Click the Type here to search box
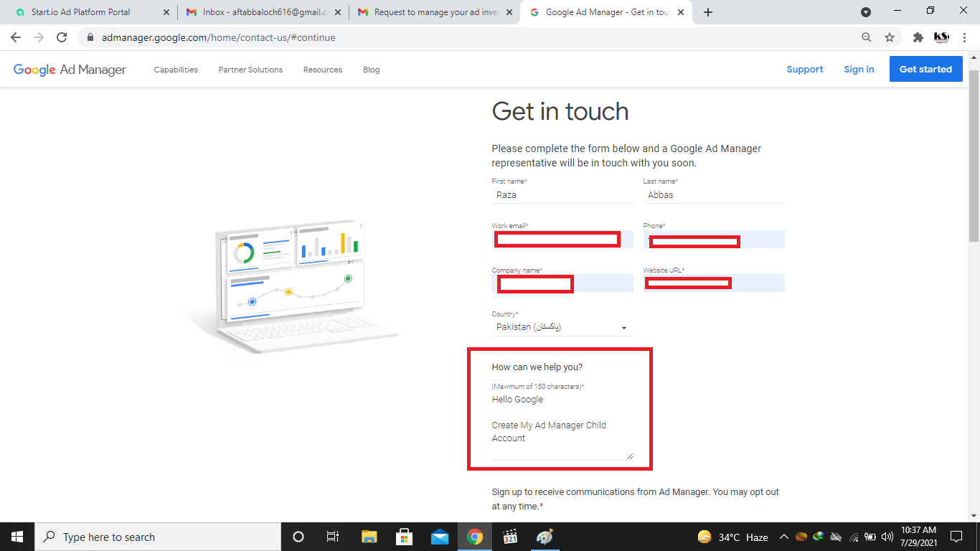This screenshot has width=980, height=551. tap(158, 537)
